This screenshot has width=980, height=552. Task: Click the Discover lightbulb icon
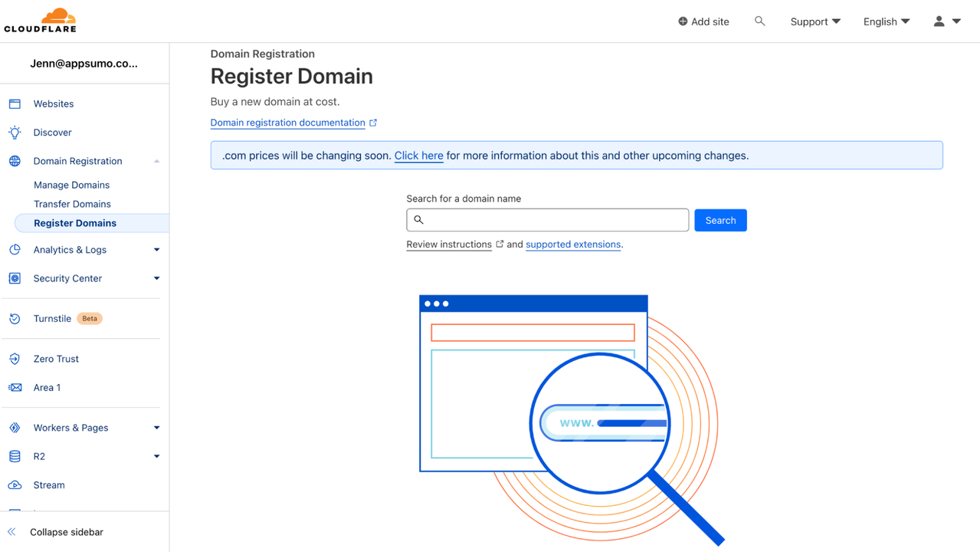click(15, 133)
